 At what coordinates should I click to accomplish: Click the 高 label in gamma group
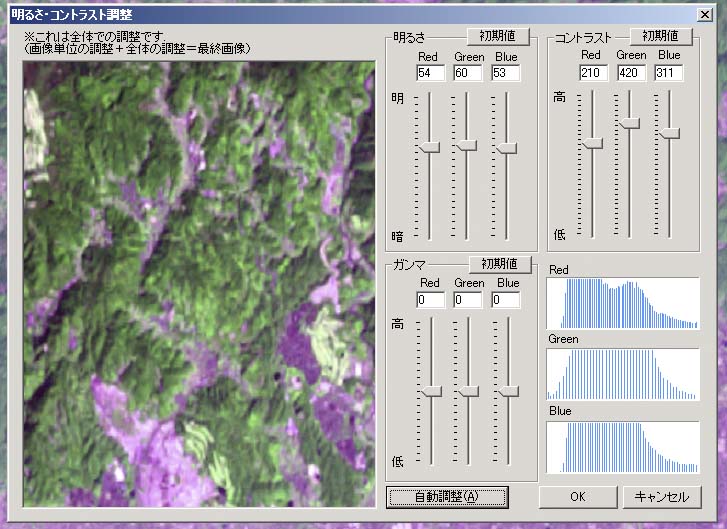pos(397,324)
